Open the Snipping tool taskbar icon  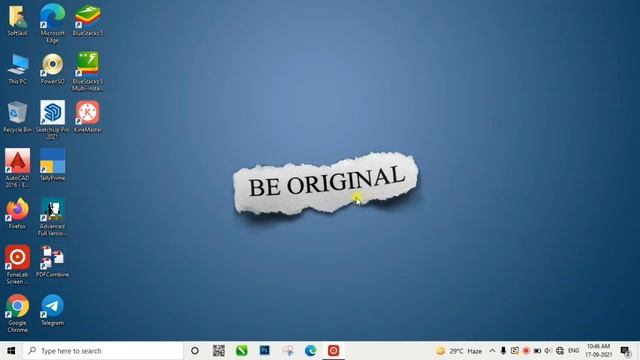pos(288,351)
